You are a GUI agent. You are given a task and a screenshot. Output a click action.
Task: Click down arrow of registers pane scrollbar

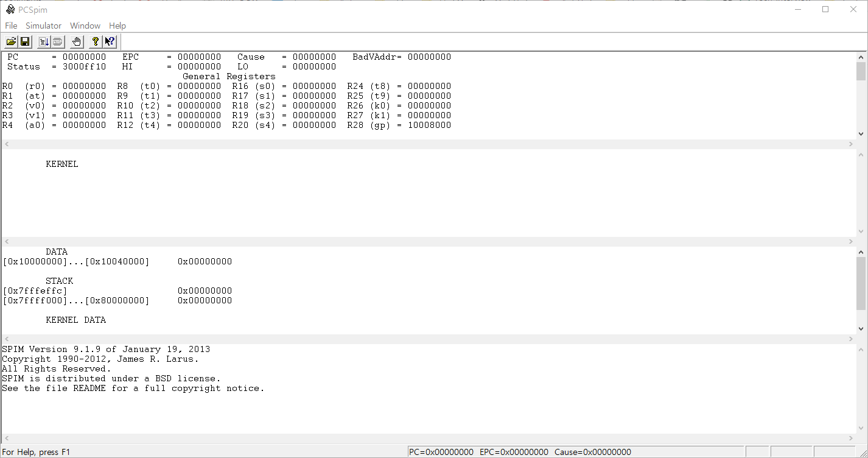click(x=861, y=134)
